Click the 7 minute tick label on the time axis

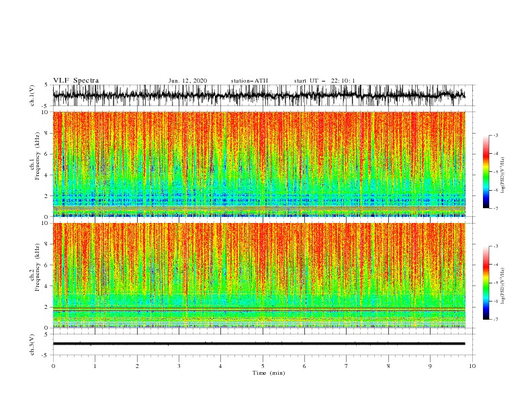click(347, 366)
